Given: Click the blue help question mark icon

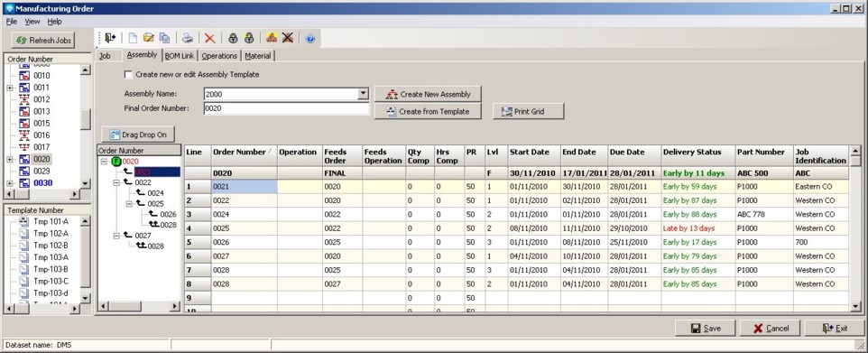Looking at the screenshot, I should 310,38.
